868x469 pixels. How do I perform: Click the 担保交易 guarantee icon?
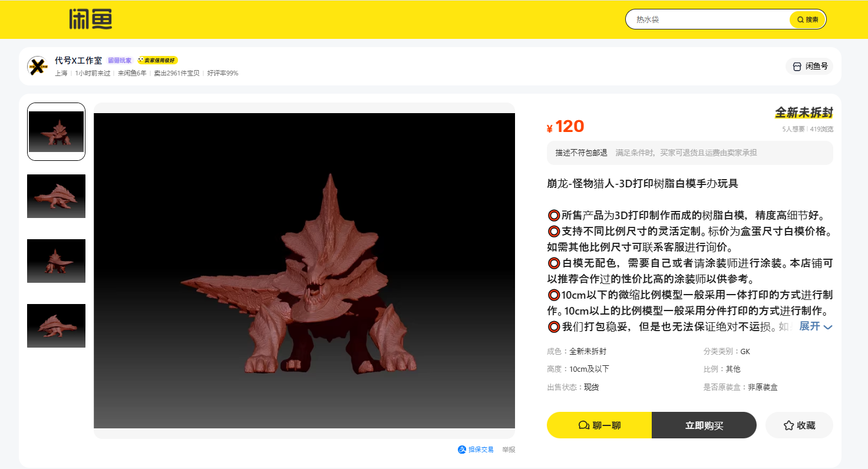tap(462, 450)
